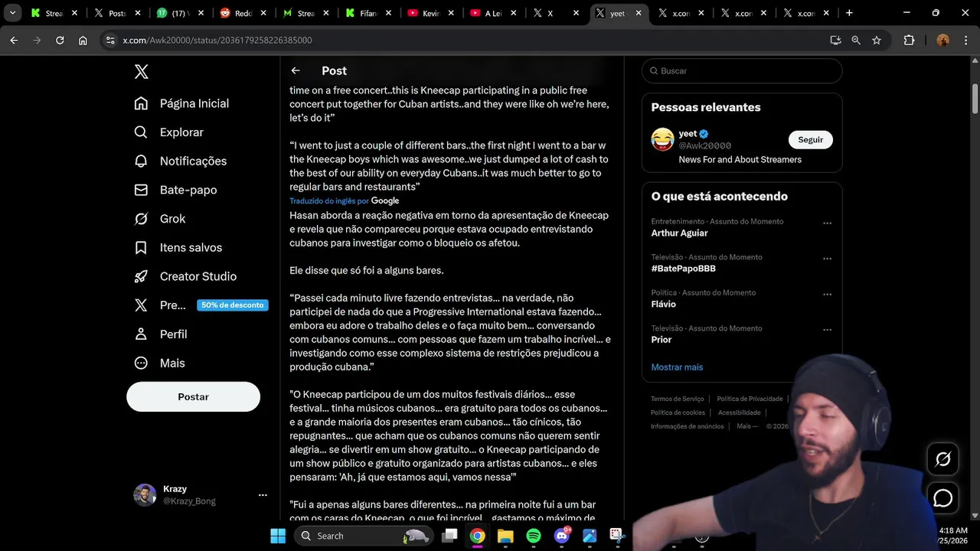Open the floating chat bubble button

pos(943,498)
